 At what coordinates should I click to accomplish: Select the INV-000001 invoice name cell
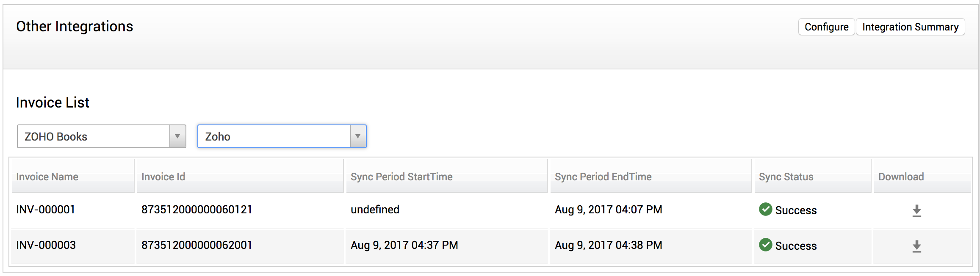(x=46, y=210)
